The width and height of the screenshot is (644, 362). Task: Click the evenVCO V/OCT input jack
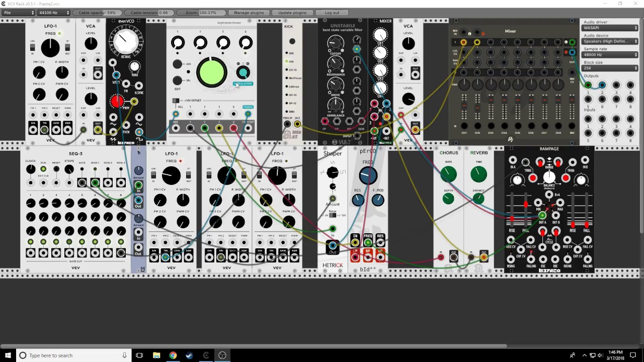click(x=116, y=75)
